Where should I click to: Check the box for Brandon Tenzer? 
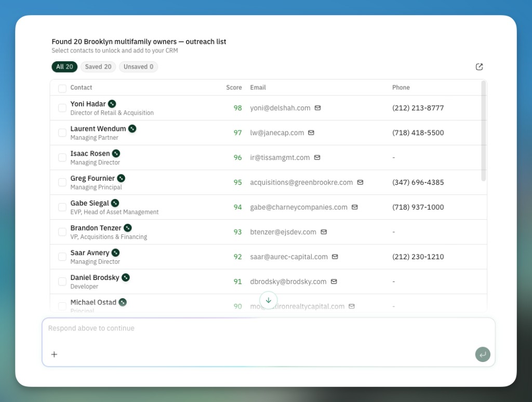62,232
